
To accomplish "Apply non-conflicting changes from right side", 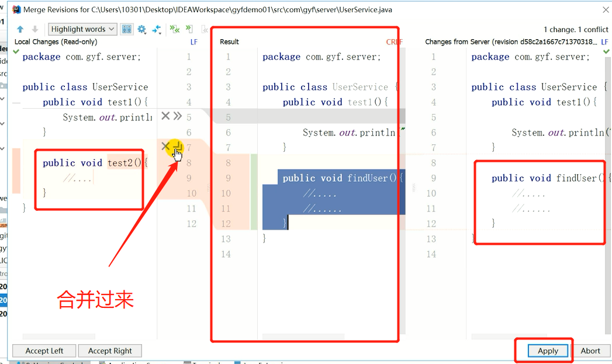I will click(205, 29).
